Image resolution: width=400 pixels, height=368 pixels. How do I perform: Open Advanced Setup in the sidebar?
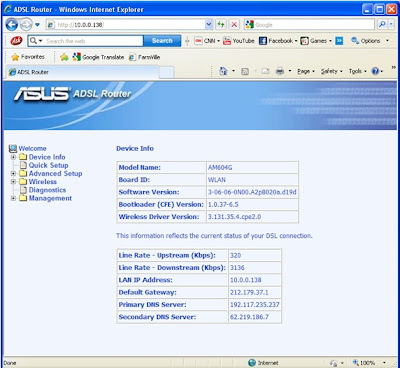pyautogui.click(x=55, y=174)
